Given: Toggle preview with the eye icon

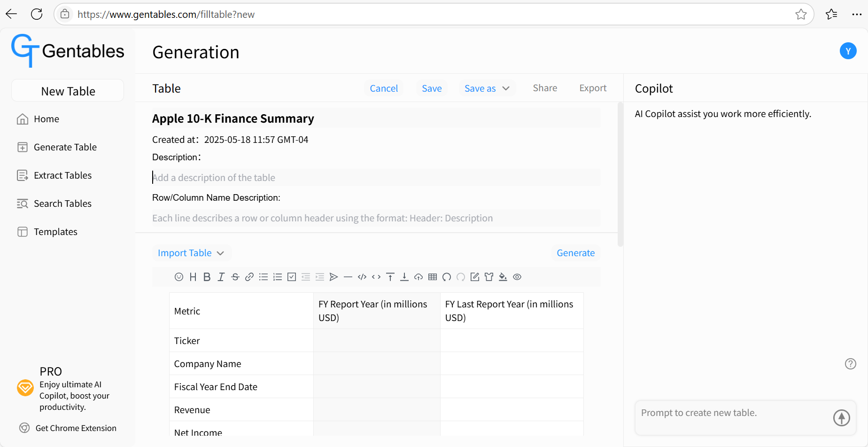Looking at the screenshot, I should pyautogui.click(x=517, y=277).
